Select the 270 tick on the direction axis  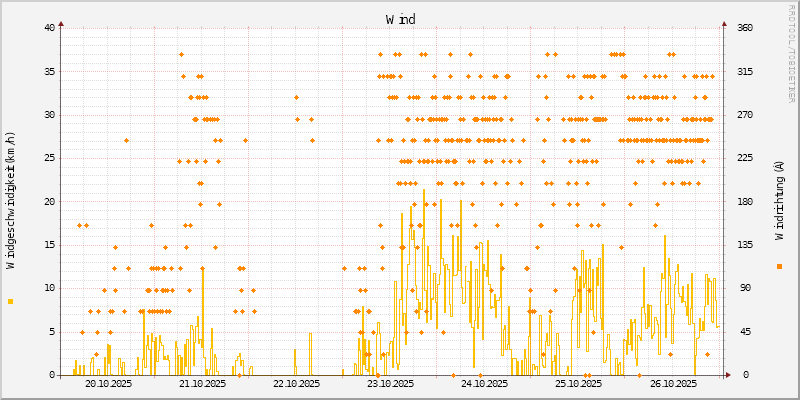coord(745,115)
